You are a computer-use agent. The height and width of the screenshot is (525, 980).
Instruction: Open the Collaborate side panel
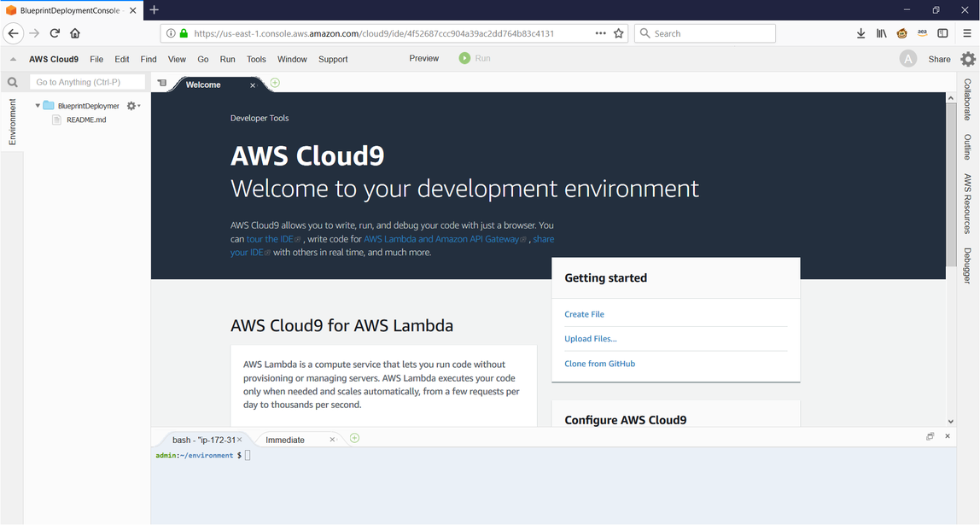(967, 99)
